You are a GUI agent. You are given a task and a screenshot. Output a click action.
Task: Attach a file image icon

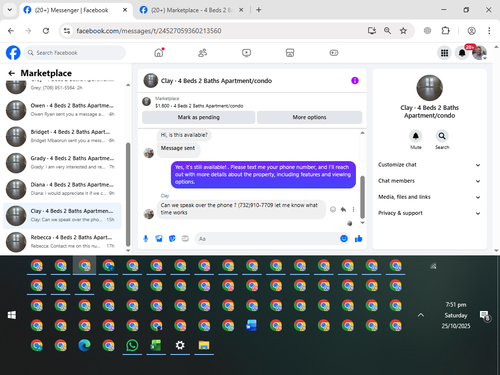tap(159, 239)
